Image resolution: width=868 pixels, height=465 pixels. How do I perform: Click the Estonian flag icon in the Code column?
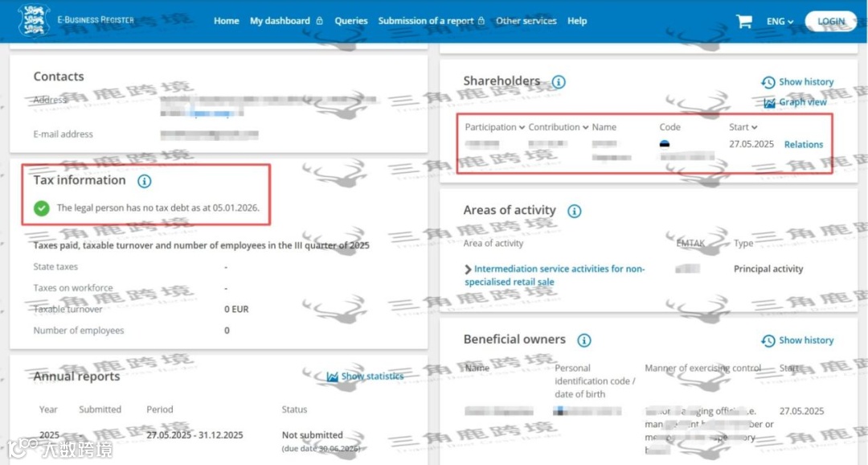665,144
